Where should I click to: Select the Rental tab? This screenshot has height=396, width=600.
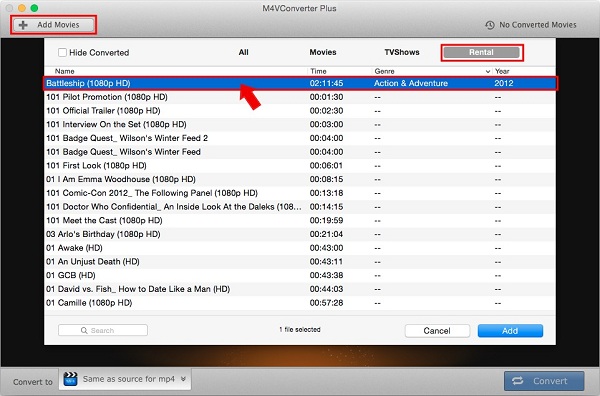tap(481, 52)
